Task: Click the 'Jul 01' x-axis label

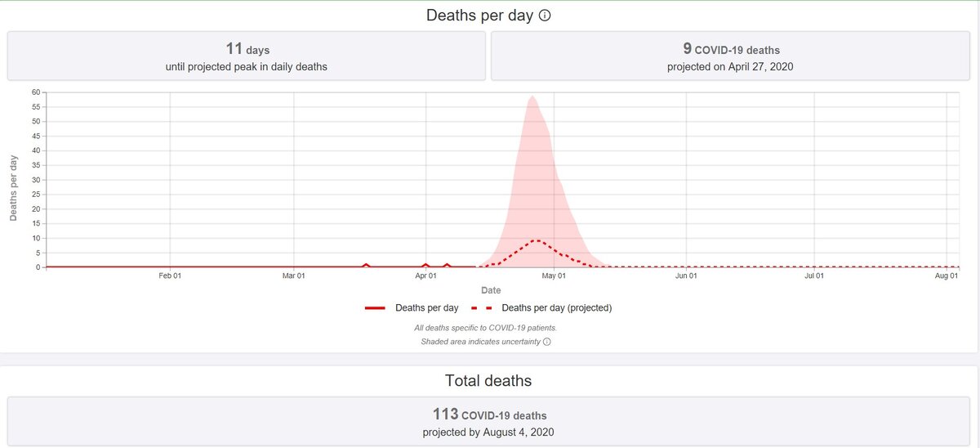Action: click(813, 276)
